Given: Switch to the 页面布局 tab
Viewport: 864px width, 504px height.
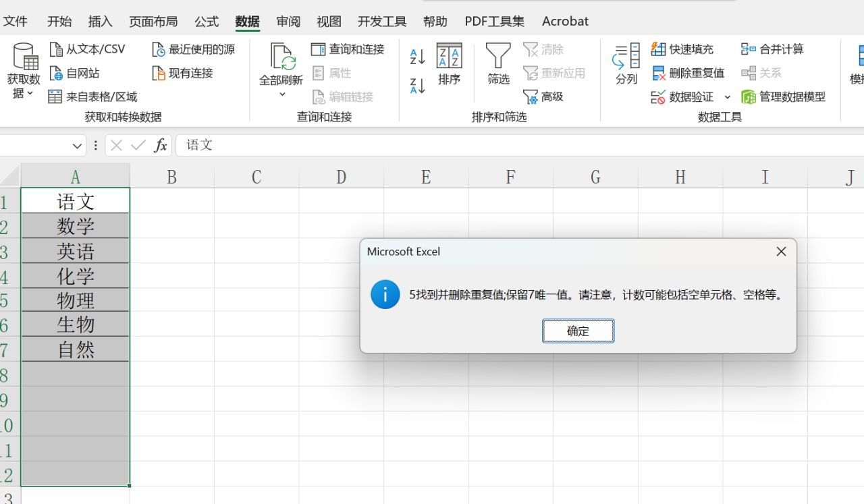Looking at the screenshot, I should coord(154,22).
